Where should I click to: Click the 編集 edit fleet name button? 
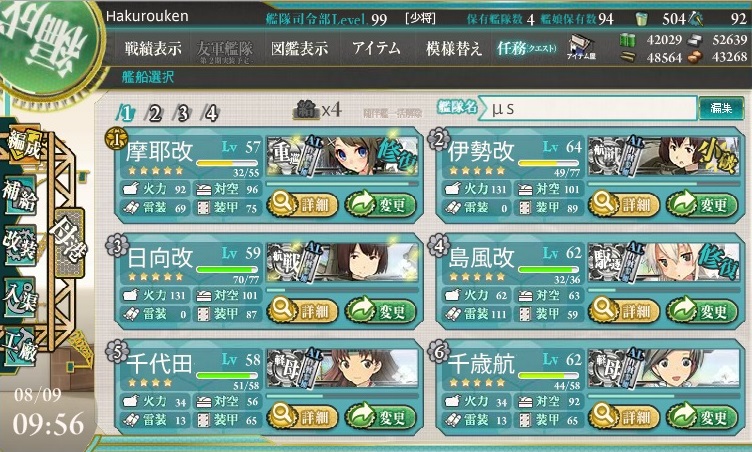click(x=721, y=108)
